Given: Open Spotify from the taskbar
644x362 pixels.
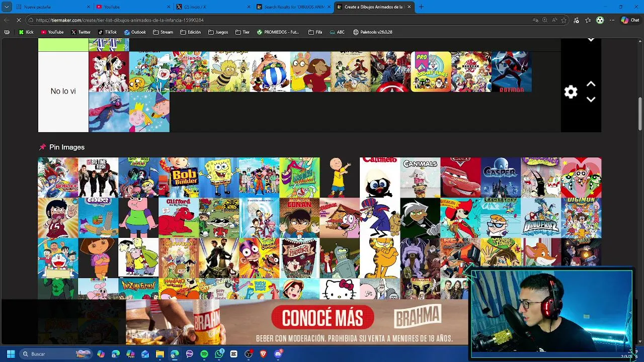Looking at the screenshot, I should tap(204, 354).
